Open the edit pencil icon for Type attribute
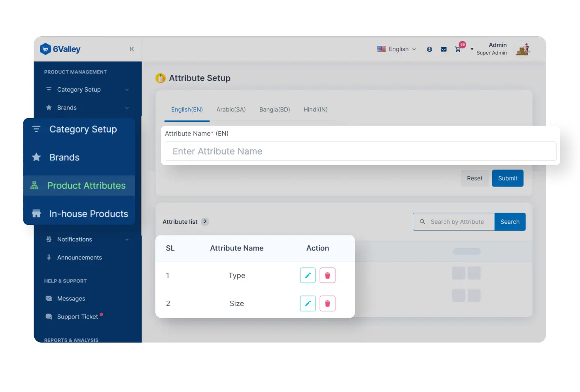 308,275
